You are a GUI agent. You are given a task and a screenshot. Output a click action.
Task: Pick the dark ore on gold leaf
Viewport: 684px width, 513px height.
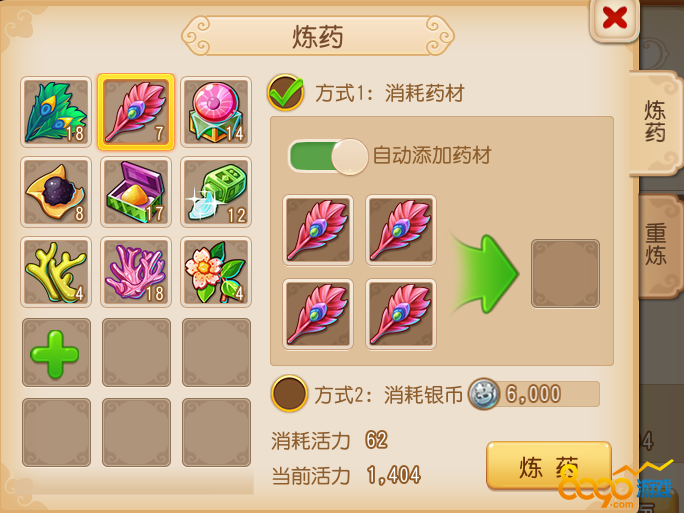pyautogui.click(x=56, y=192)
